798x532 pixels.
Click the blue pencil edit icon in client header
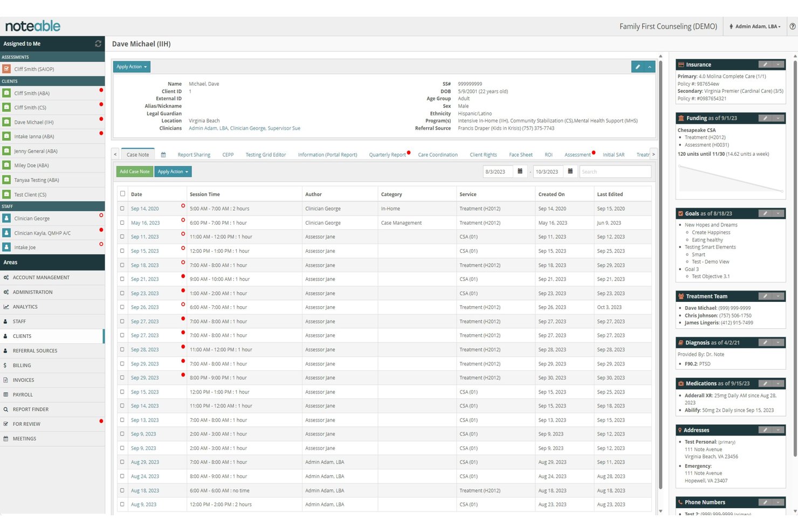(x=637, y=67)
